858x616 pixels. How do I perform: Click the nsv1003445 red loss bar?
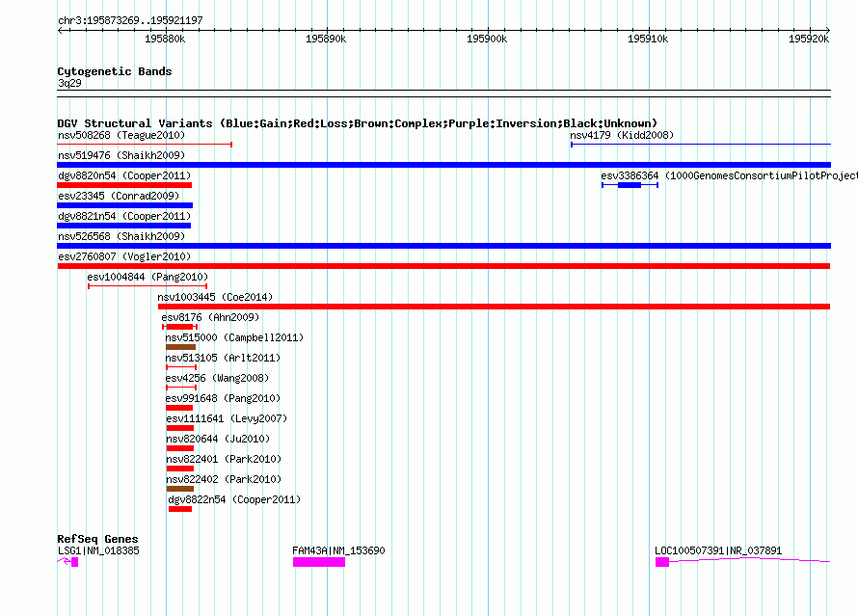click(495, 307)
